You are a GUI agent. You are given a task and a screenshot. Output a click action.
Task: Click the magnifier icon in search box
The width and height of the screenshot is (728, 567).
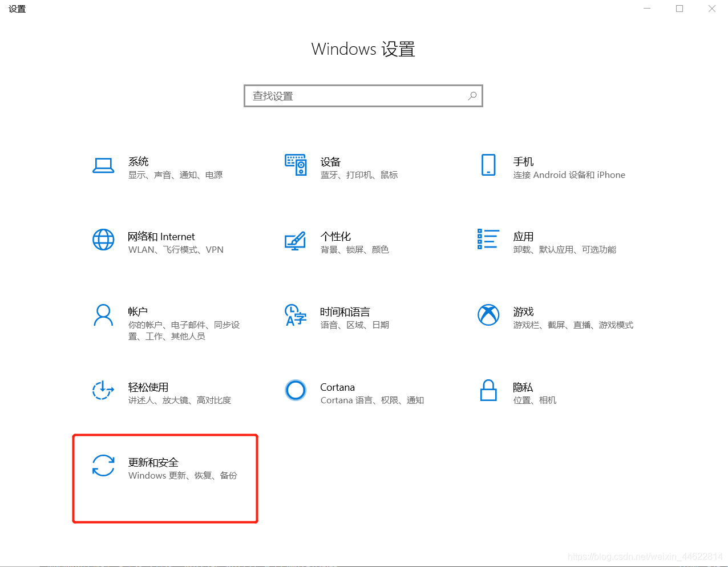(472, 96)
